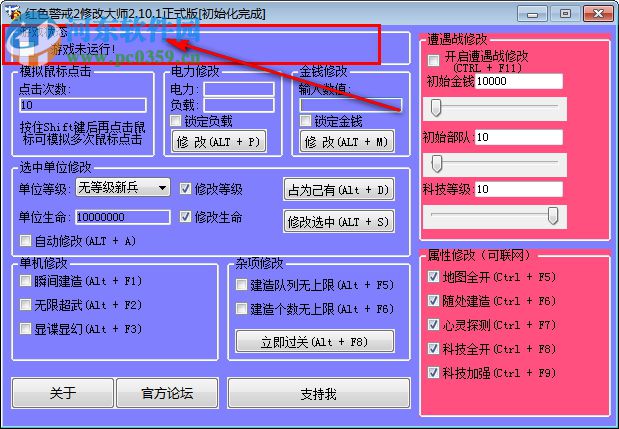This screenshot has width=619, height=429.
Task: Adjust the 初始部队 slider
Action: pos(437,164)
